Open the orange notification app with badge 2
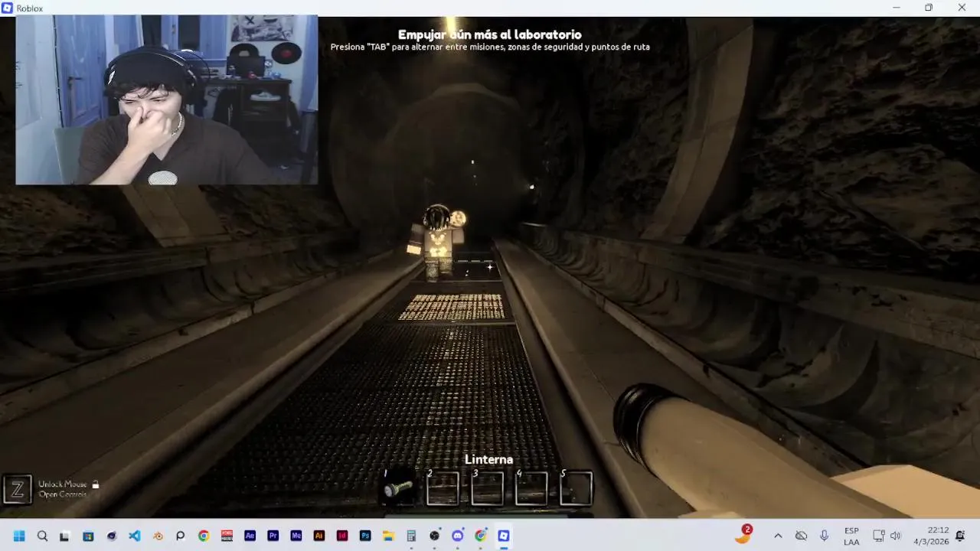980x551 pixels. coord(743,534)
